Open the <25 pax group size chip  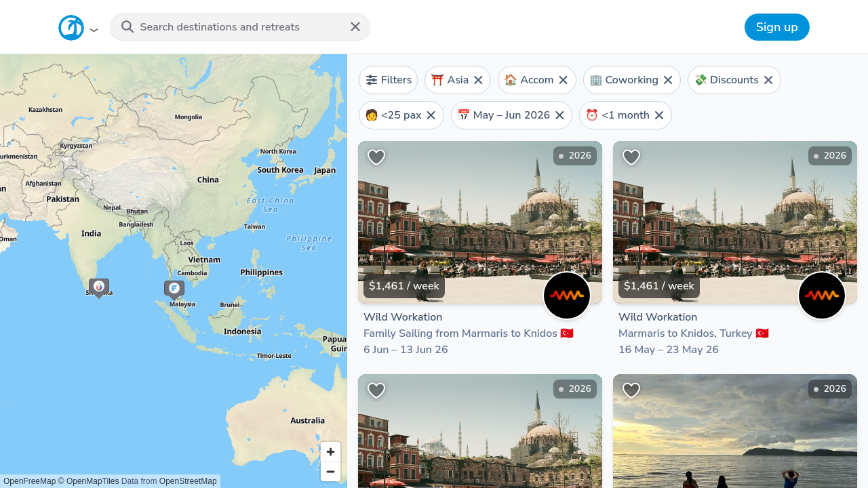click(x=401, y=115)
